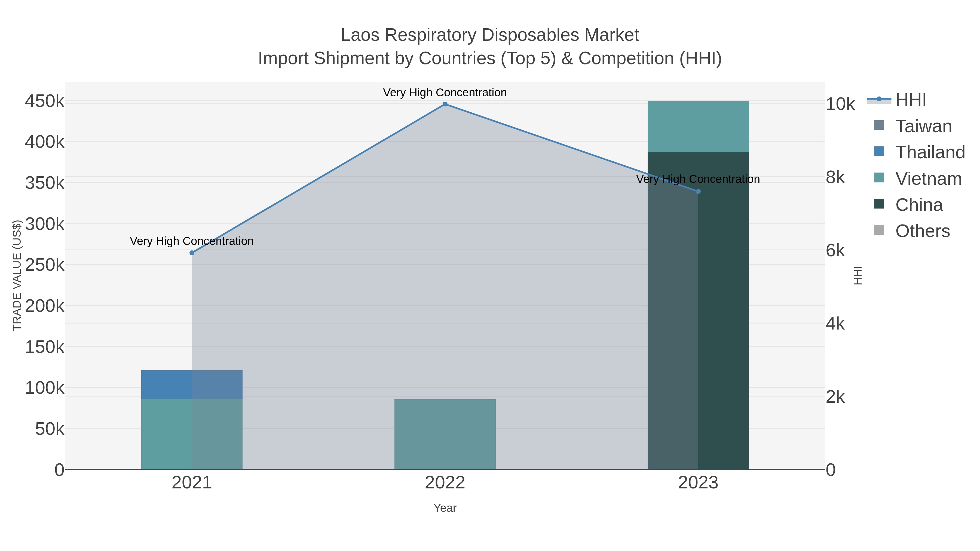Toggle the China legend entry

(908, 205)
